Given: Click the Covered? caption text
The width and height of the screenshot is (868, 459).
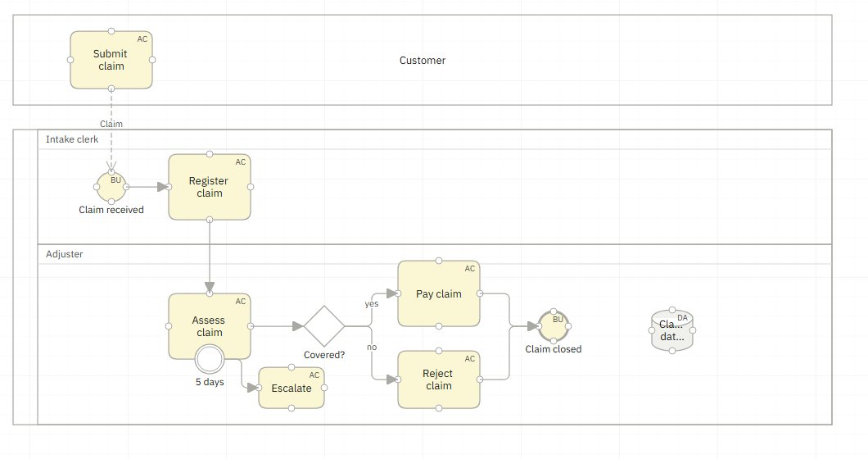Looking at the screenshot, I should pos(324,355).
